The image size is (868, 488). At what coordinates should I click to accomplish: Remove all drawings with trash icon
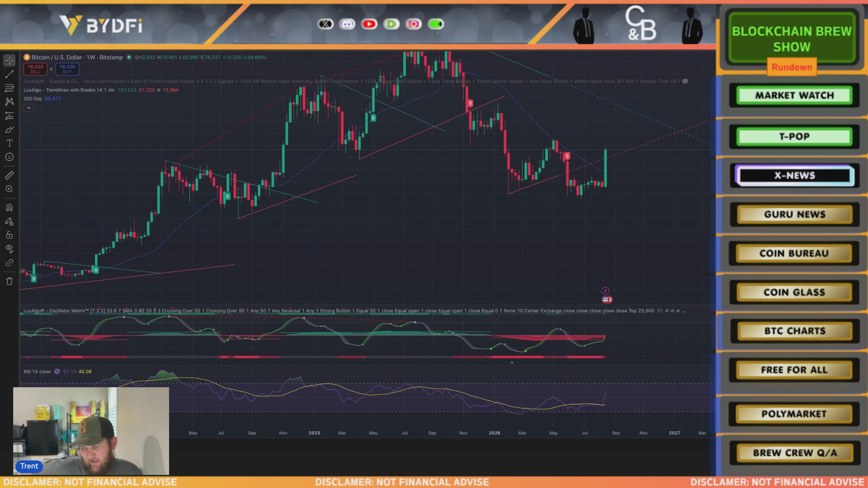pyautogui.click(x=9, y=281)
